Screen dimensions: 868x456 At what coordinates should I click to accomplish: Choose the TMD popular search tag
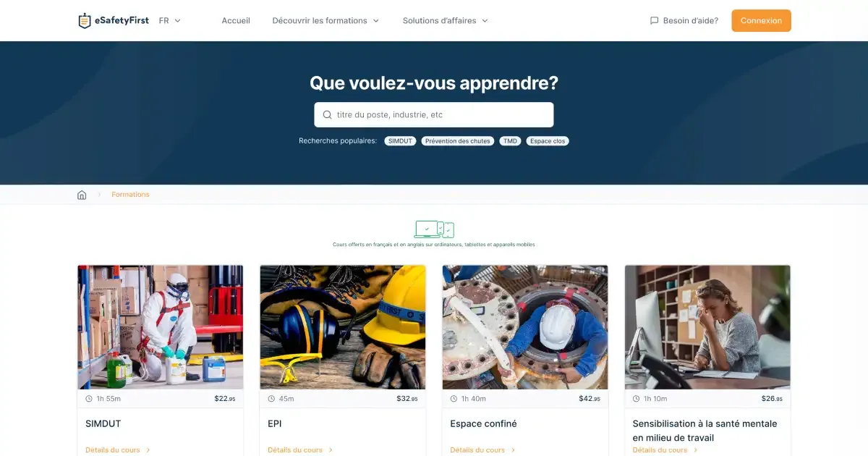click(510, 141)
